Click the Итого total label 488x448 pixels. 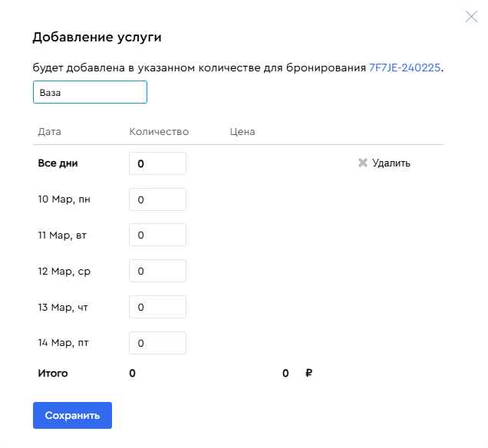pos(53,373)
